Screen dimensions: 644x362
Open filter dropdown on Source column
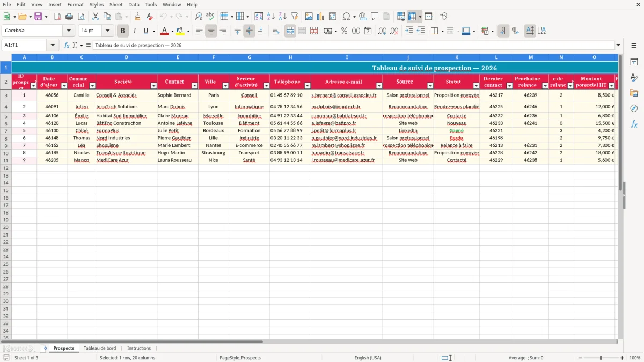(430, 86)
